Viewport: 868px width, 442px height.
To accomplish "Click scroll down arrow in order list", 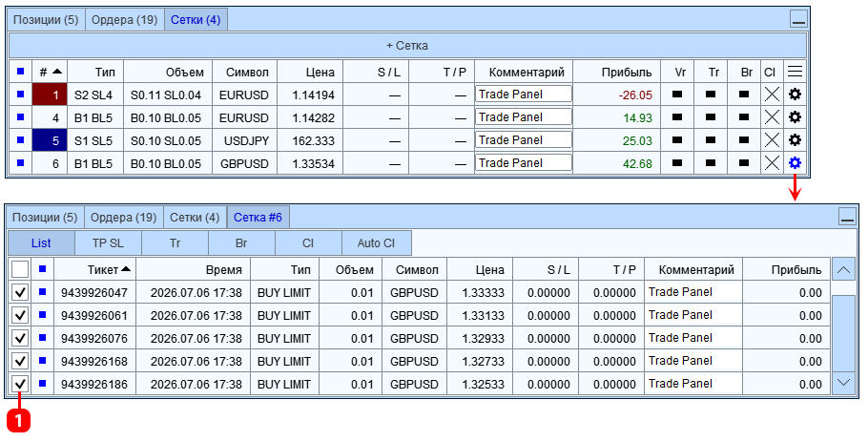I will pyautogui.click(x=843, y=382).
